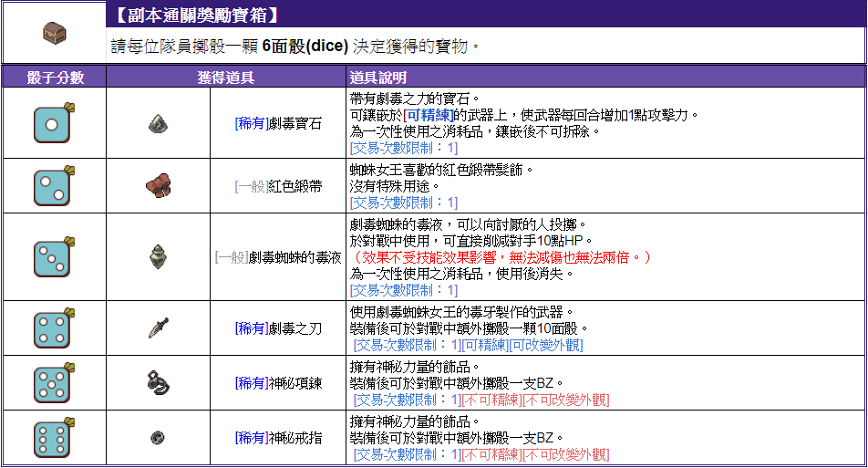Click the treasure chest icon
This screenshot has height=468, width=868.
tap(55, 33)
